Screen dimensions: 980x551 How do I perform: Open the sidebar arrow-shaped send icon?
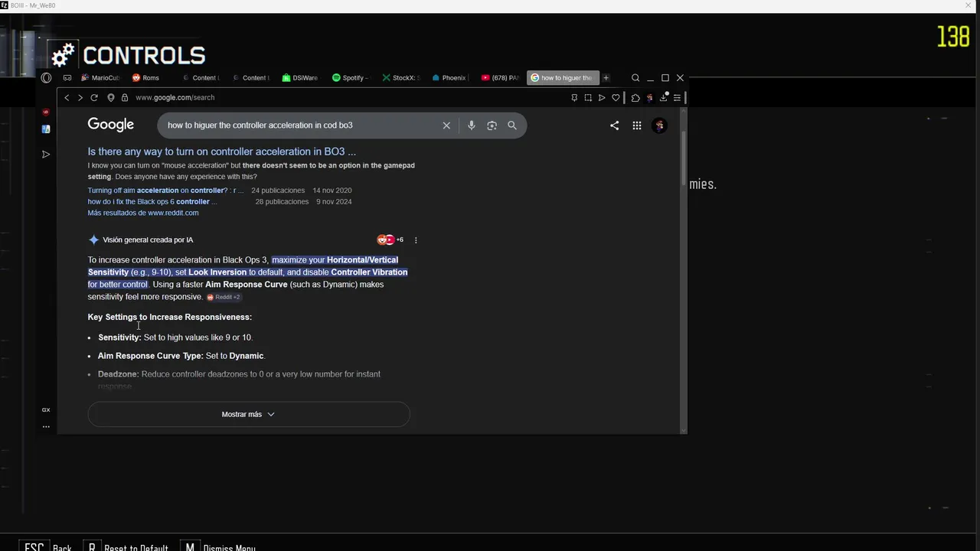[46, 155]
